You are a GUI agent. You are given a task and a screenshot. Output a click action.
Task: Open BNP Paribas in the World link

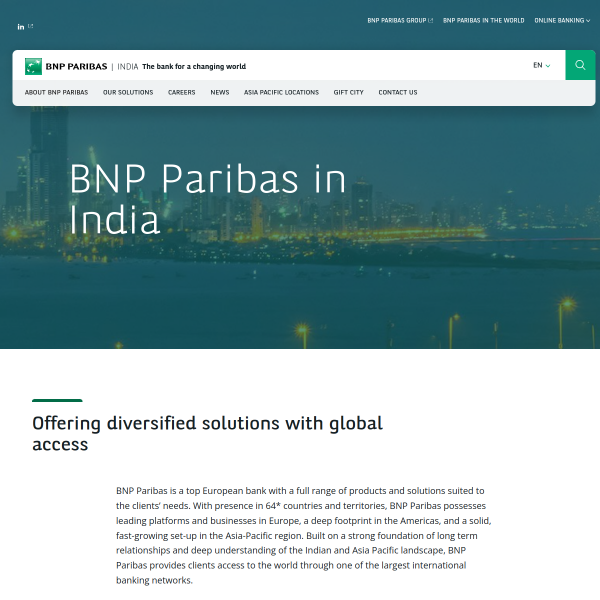coord(483,21)
